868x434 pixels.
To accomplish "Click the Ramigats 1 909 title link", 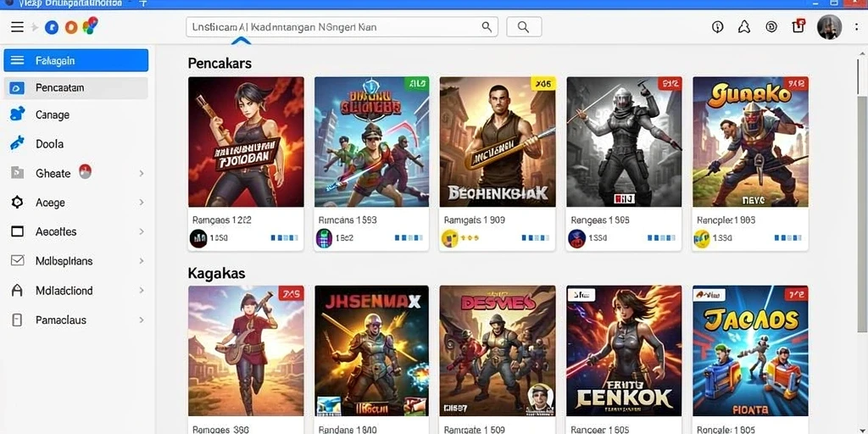I will tap(474, 220).
